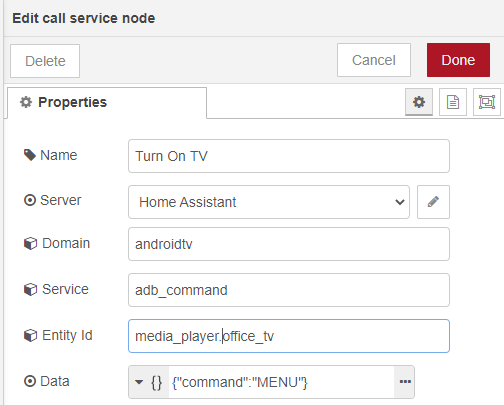Cancel editing the call service node
Screen dimensions: 504x405
(x=374, y=60)
